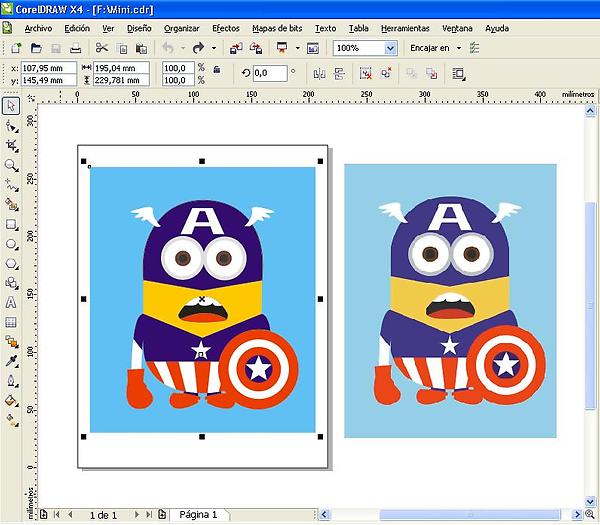Viewport: 600px width, 525px height.
Task: Click the Export icon
Action: tap(256, 48)
